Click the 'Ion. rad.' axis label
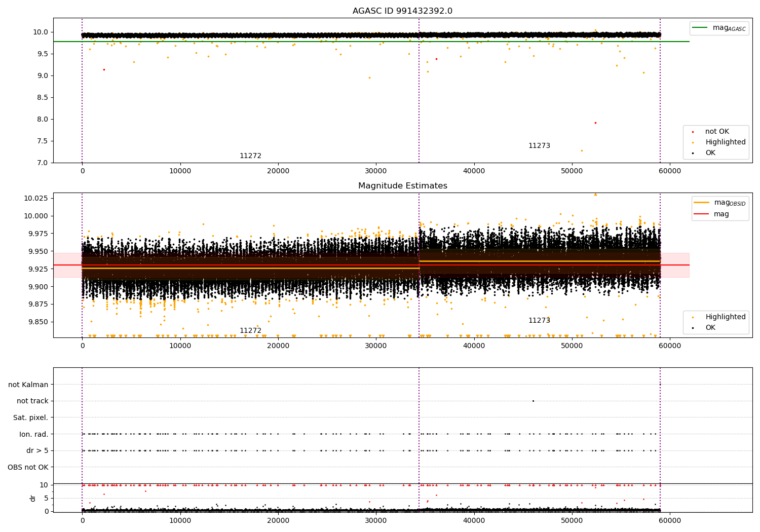 34,434
